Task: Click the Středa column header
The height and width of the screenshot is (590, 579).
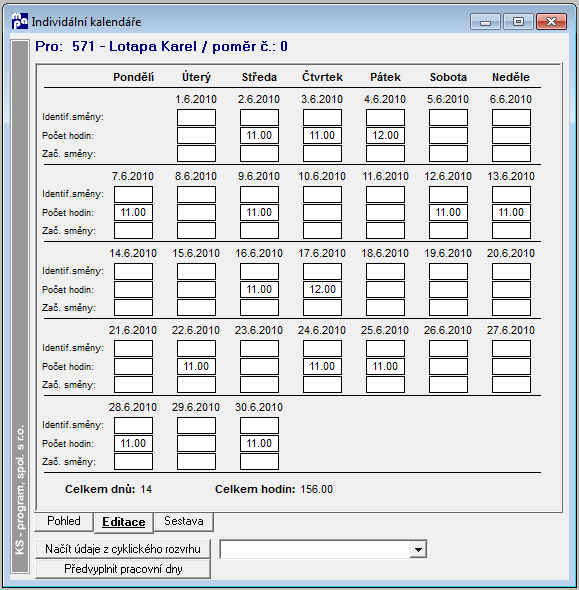Action: pos(259,77)
